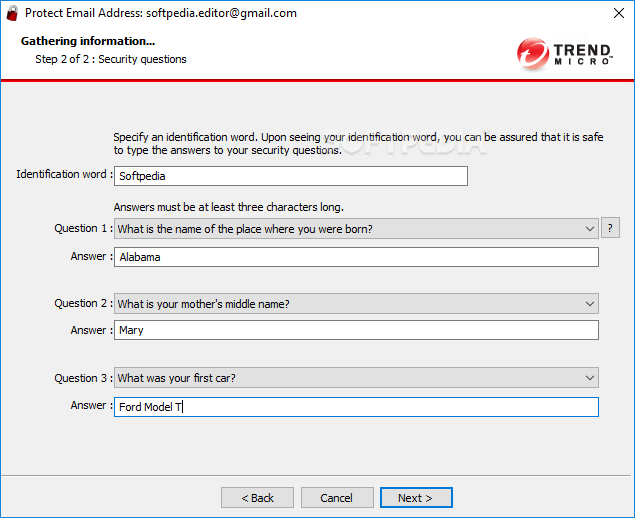
Task: Click the red padlock title bar icon
Action: (x=12, y=13)
